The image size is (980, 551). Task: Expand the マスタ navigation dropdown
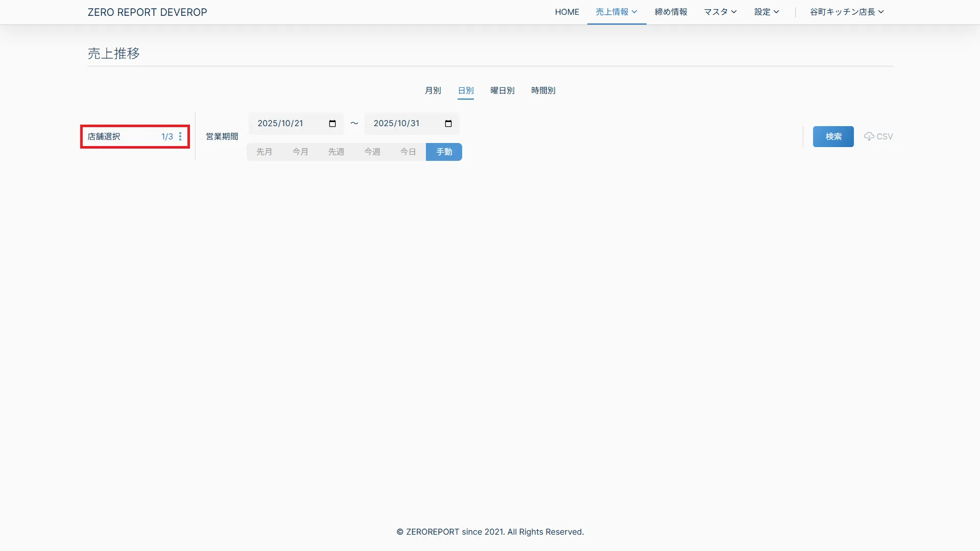tap(720, 12)
